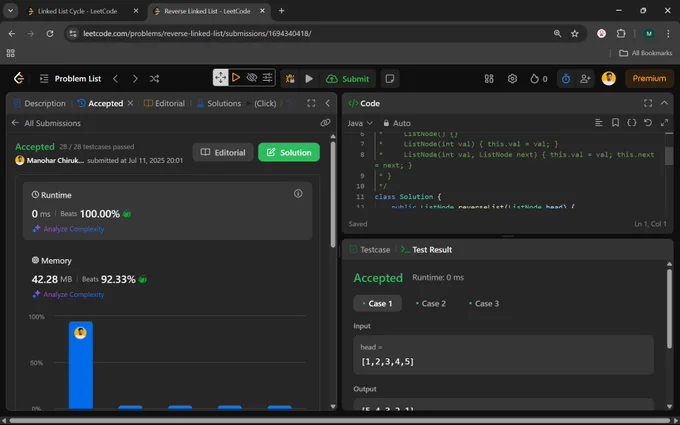Click the horizontal page scrollbar

(x=340, y=421)
